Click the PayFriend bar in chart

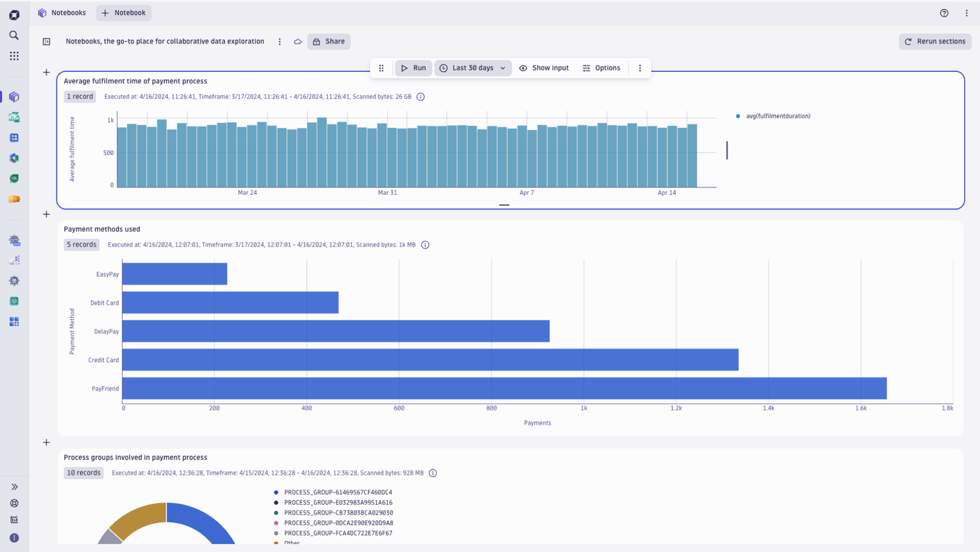coord(505,388)
